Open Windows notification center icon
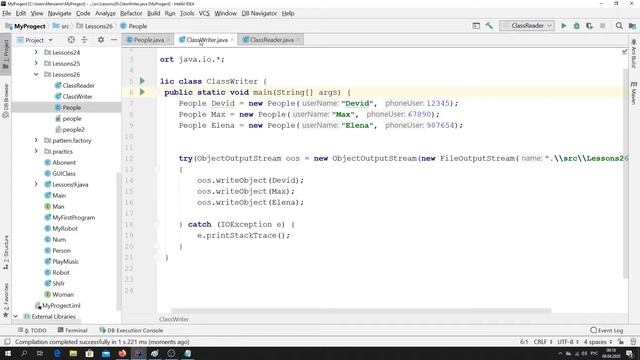 pos(629,353)
